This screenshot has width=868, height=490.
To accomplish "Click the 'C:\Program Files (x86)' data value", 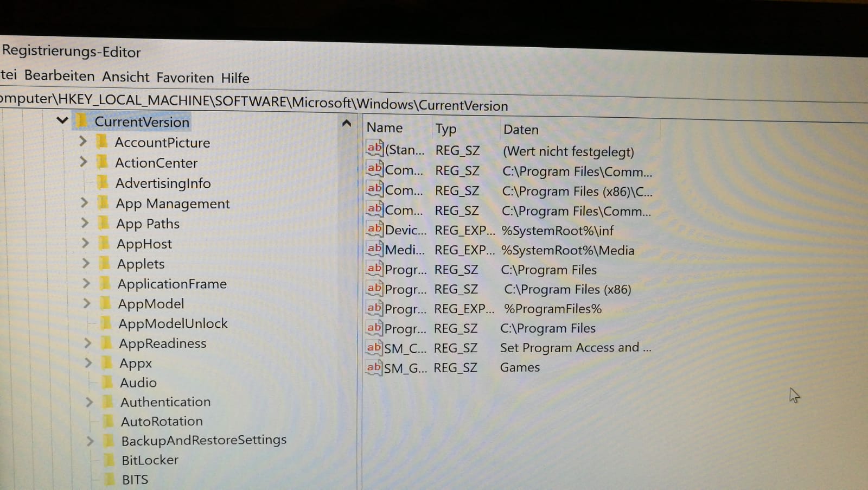I will pos(567,289).
